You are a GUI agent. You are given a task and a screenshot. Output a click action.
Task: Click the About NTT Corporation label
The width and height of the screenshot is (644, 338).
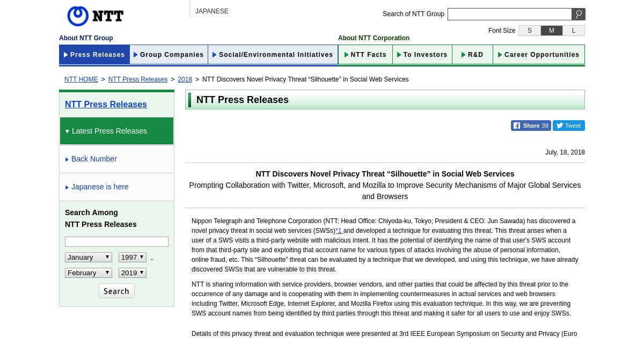374,38
